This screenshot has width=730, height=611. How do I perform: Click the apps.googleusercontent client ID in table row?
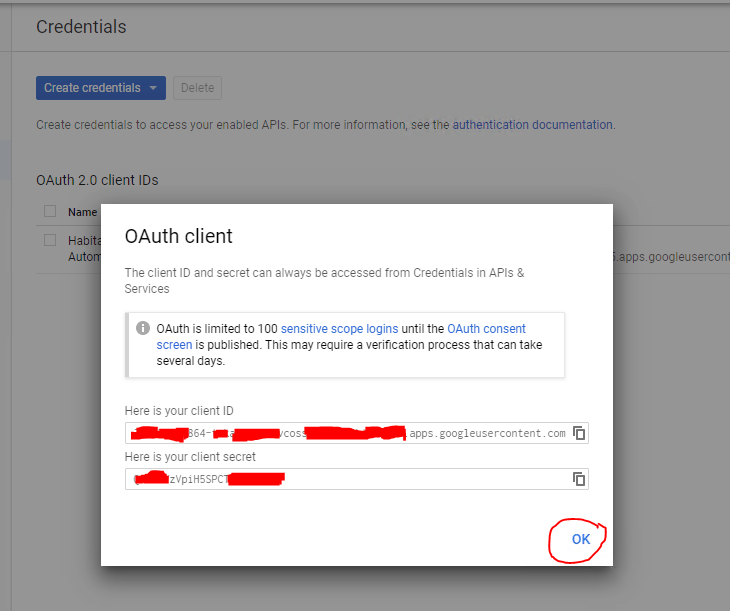click(671, 257)
